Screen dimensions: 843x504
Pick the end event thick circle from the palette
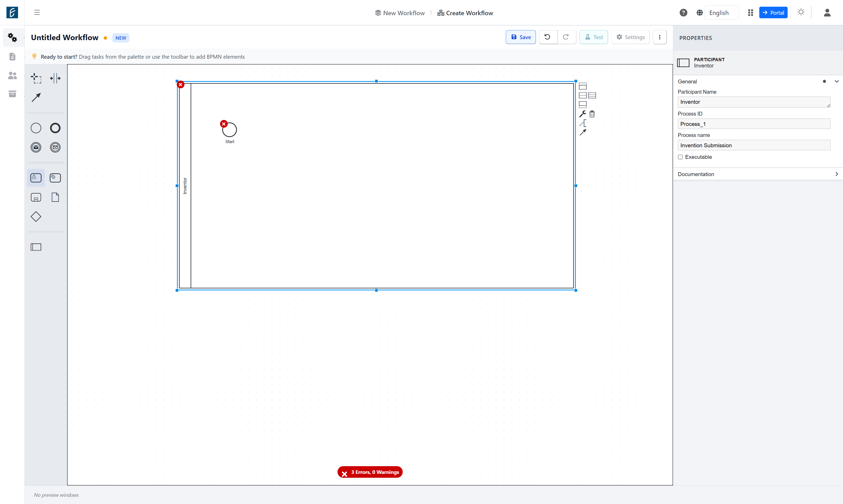pos(55,128)
